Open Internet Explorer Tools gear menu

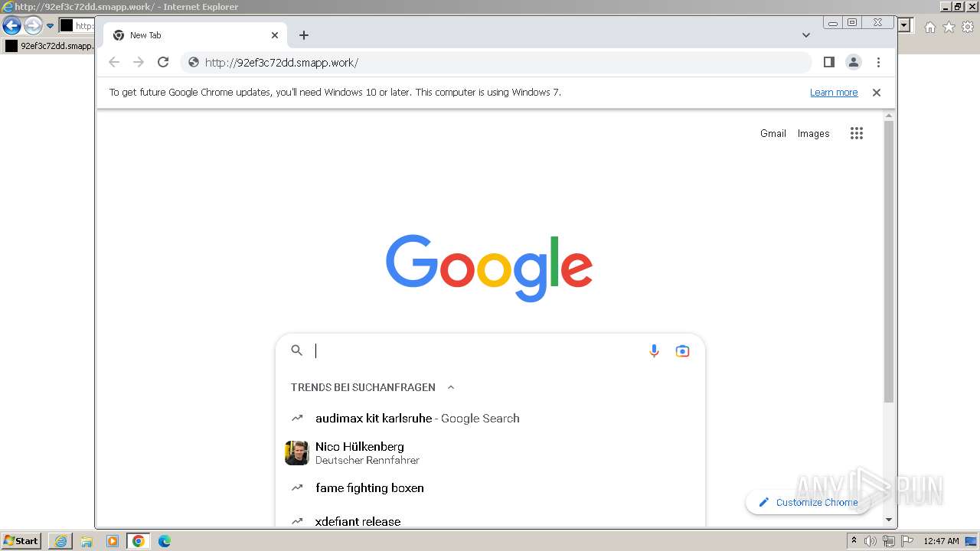click(x=968, y=27)
